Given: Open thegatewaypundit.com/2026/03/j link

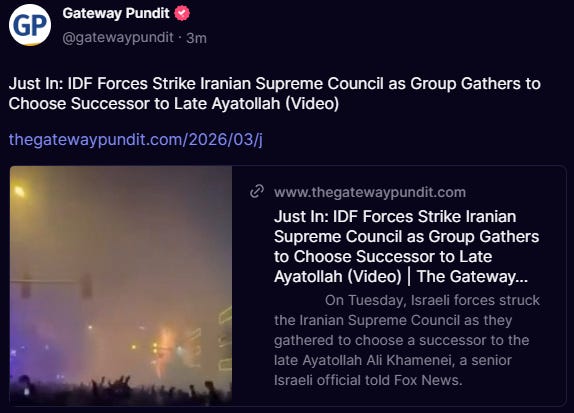Looking at the screenshot, I should [x=135, y=139].
